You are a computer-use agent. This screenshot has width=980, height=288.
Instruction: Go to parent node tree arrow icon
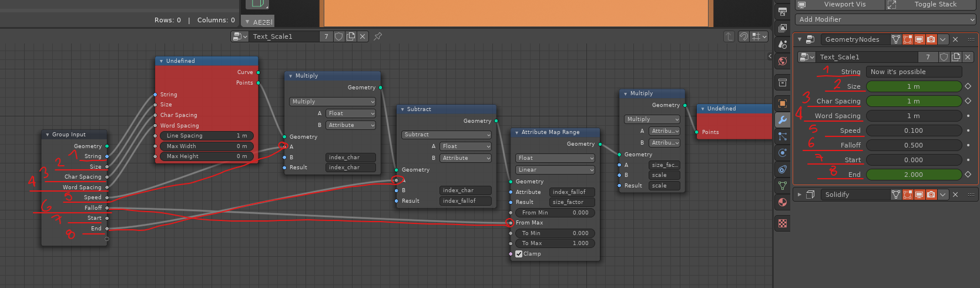(x=729, y=36)
